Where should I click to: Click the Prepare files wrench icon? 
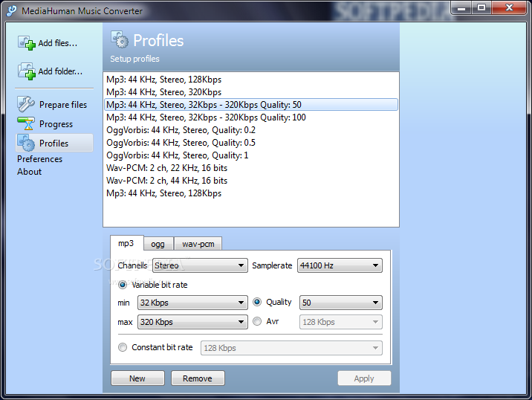tap(26, 104)
